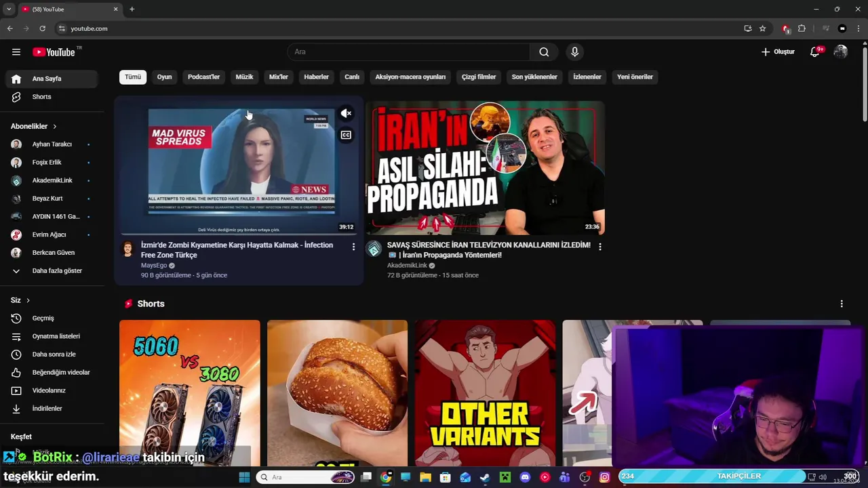Viewport: 868px width, 488px height.
Task: Open Oynatma listeleri
Action: coord(52,336)
